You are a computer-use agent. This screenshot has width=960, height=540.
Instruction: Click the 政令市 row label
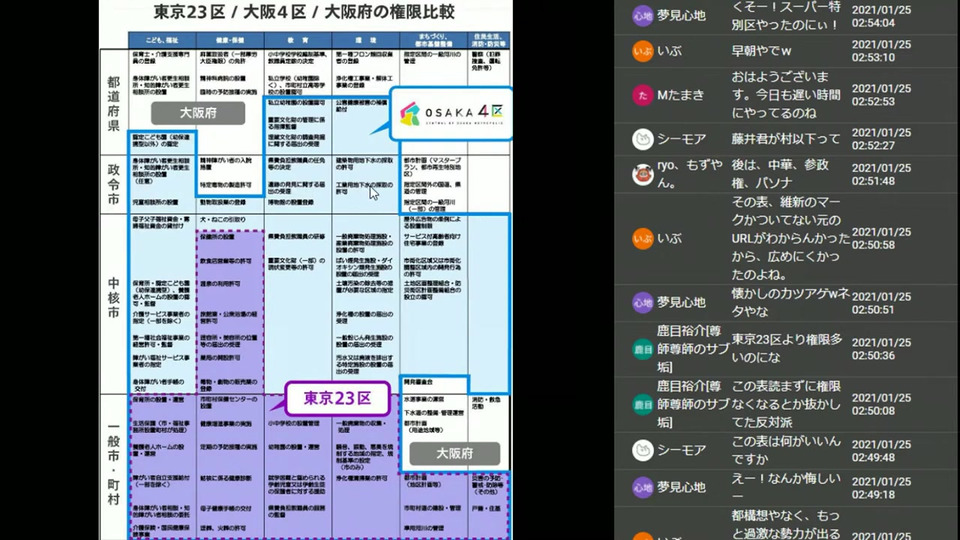click(x=113, y=184)
